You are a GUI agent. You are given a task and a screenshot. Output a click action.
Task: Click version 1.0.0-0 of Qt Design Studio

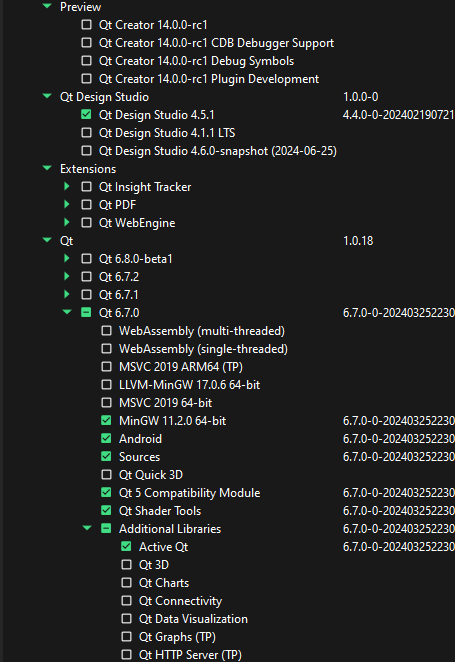360,97
